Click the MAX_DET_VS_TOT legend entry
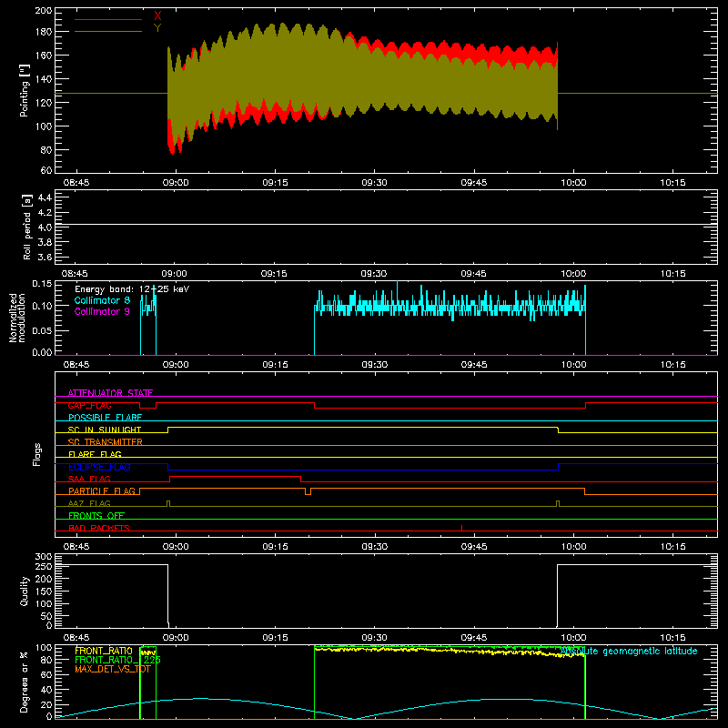Viewport: 728px width, 728px height. (113, 669)
